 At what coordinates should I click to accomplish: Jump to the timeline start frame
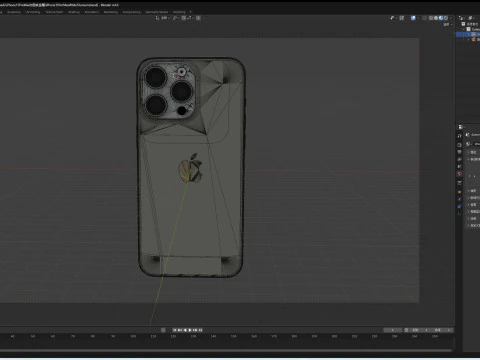coord(175,330)
